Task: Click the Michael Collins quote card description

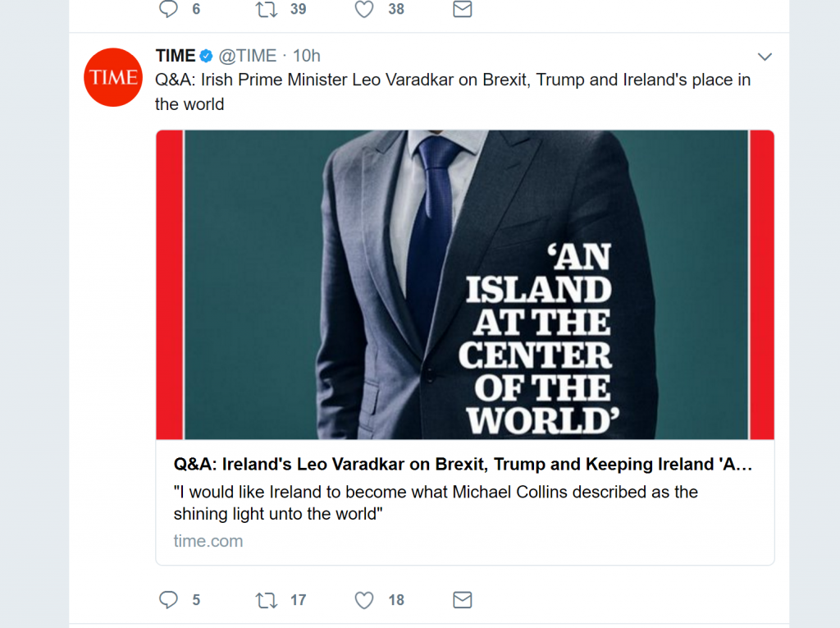Action: pyautogui.click(x=436, y=502)
